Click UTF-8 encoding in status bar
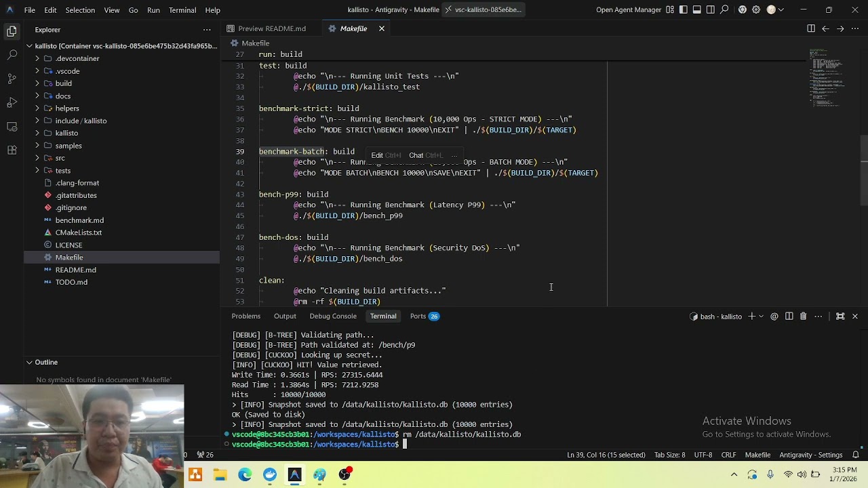 pyautogui.click(x=703, y=455)
